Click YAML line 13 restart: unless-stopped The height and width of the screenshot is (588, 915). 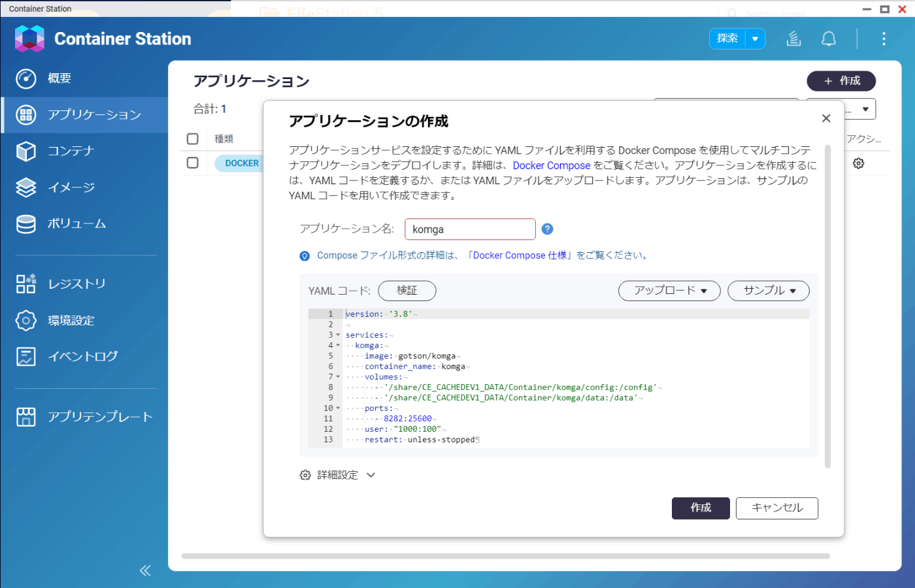[x=420, y=440]
